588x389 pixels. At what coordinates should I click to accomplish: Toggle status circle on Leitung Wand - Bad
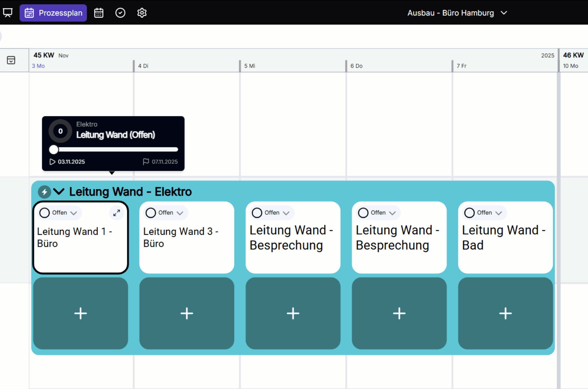[x=469, y=213]
